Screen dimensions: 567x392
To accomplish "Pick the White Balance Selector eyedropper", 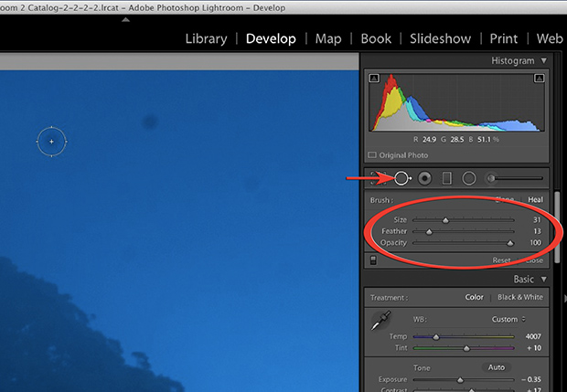I will pos(381,320).
